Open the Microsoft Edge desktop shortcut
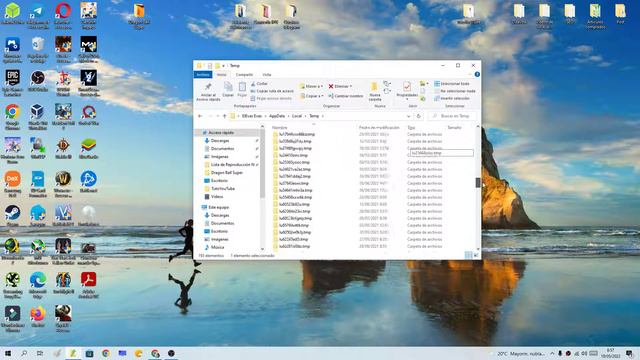 pyautogui.click(x=38, y=285)
